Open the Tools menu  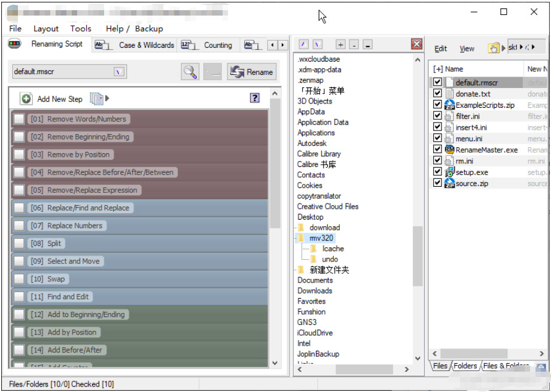(81, 28)
